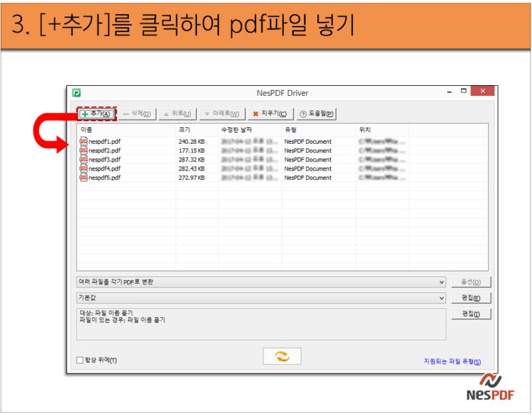Sort by 수정한 날짜 column header
This screenshot has width=532, height=414.
[250, 130]
